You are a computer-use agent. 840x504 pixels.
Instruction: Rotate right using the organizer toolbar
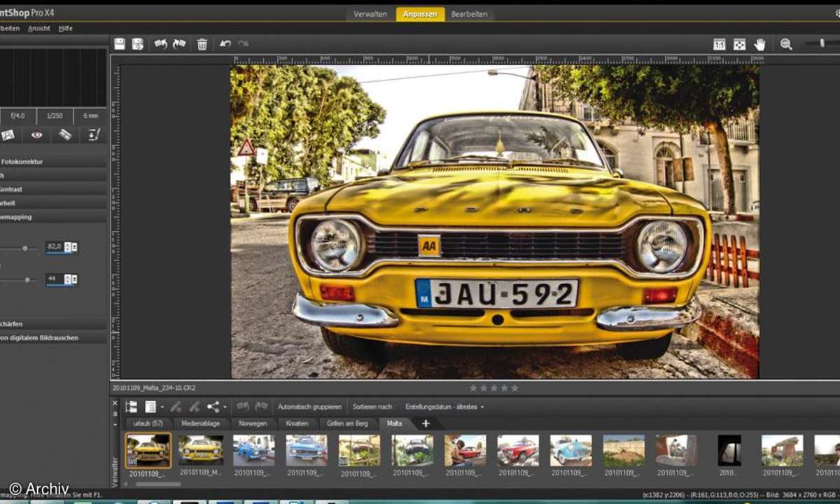pyautogui.click(x=261, y=407)
